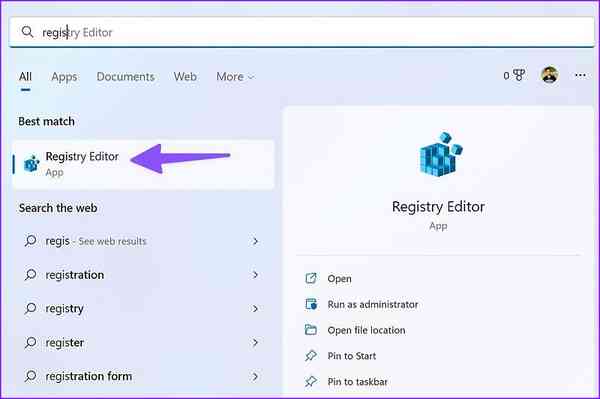
Task: Click the rewards points count '0'
Action: tap(506, 76)
